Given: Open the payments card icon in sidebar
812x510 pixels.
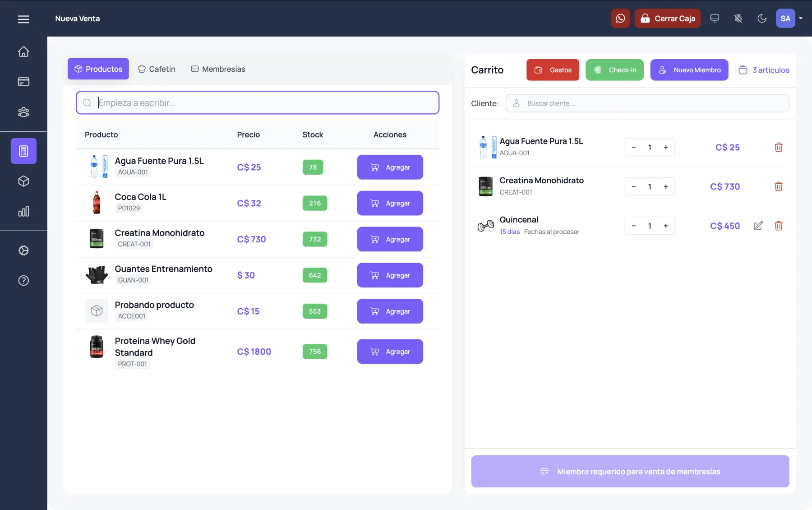Looking at the screenshot, I should (x=23, y=82).
